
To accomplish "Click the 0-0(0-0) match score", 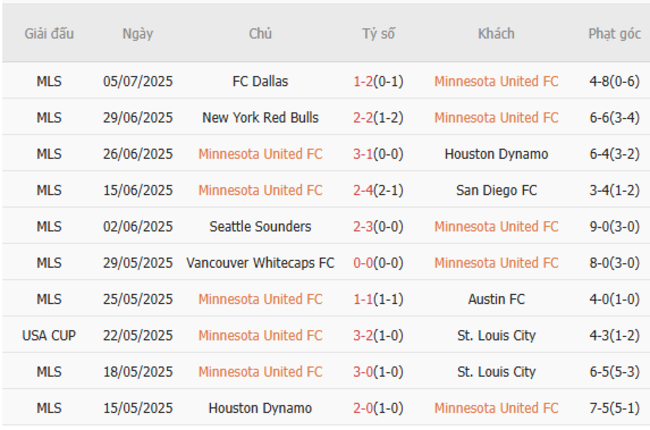I will pyautogui.click(x=378, y=263).
